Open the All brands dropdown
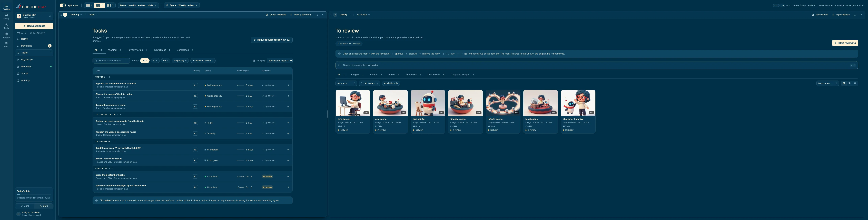 pyautogui.click(x=346, y=83)
